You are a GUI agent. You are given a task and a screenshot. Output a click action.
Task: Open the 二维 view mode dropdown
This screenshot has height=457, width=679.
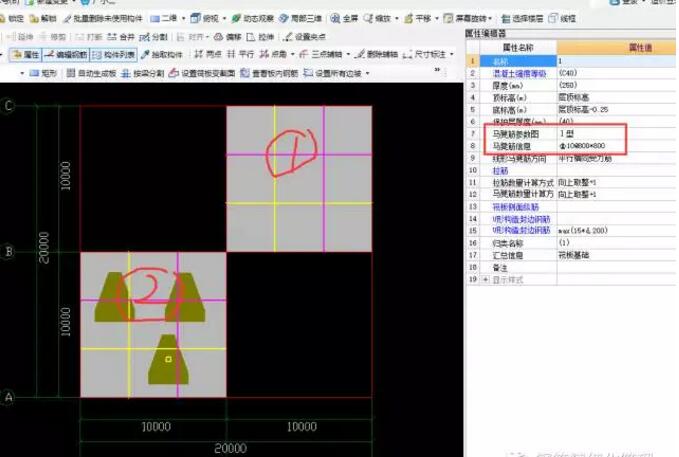(167, 19)
